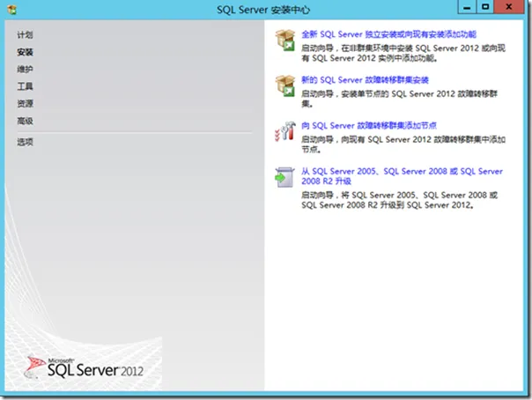The image size is (532, 400).
Task: Click the box icon beside 全新 SQL Server 独立安装
Action: pyautogui.click(x=285, y=40)
